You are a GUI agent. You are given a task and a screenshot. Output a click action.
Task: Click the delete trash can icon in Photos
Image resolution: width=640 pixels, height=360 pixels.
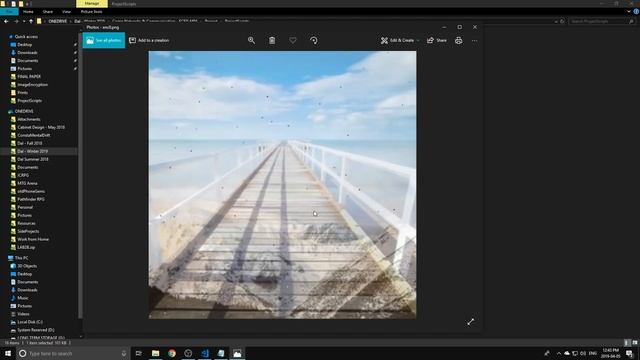pos(272,40)
